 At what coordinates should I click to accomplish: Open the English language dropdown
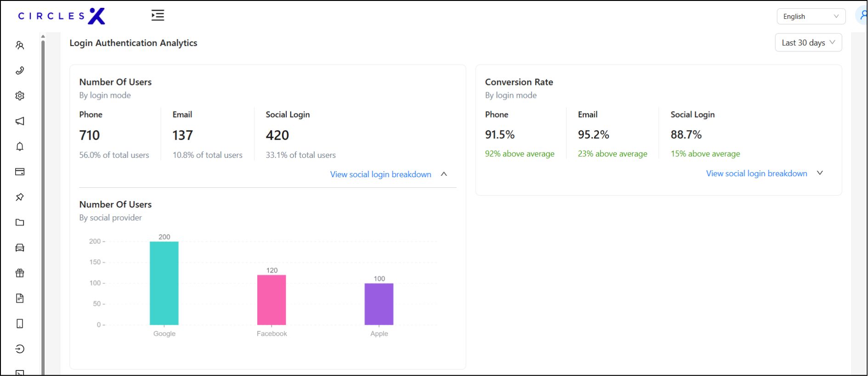click(x=811, y=17)
